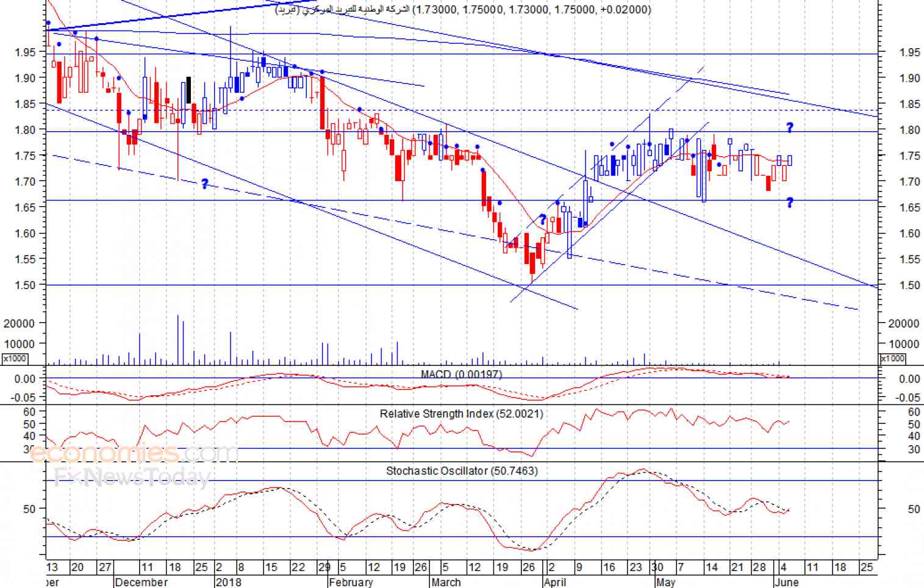Click left price axis value "1.75"
The image size is (924, 588).
[x=26, y=156]
